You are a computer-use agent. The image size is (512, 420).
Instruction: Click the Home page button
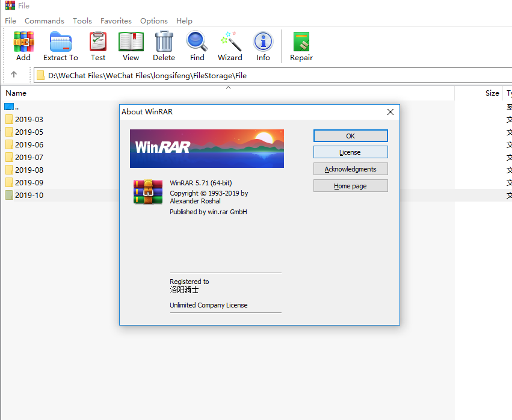[350, 186]
